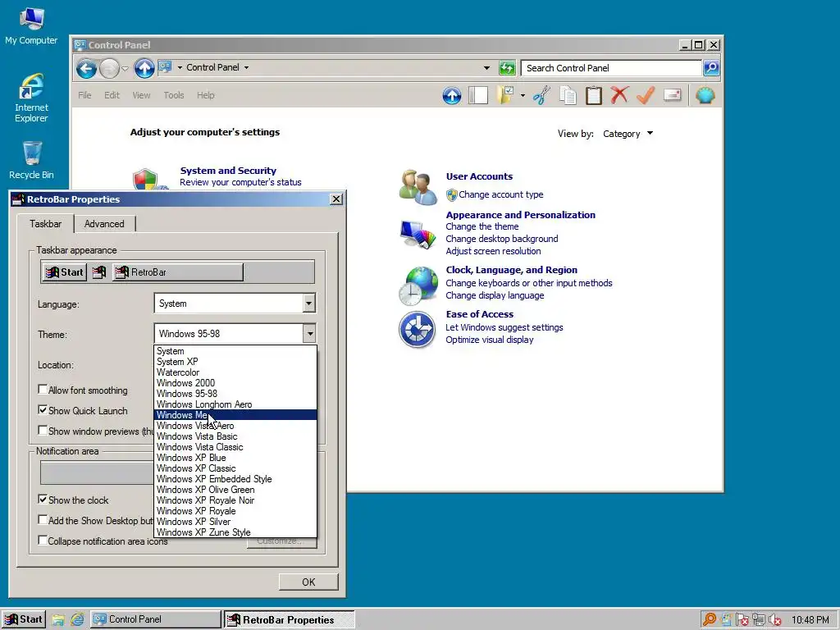The height and width of the screenshot is (630, 840).
Task: Collapse the Theme dropdown showing Windows 95-98
Action: [x=309, y=334]
